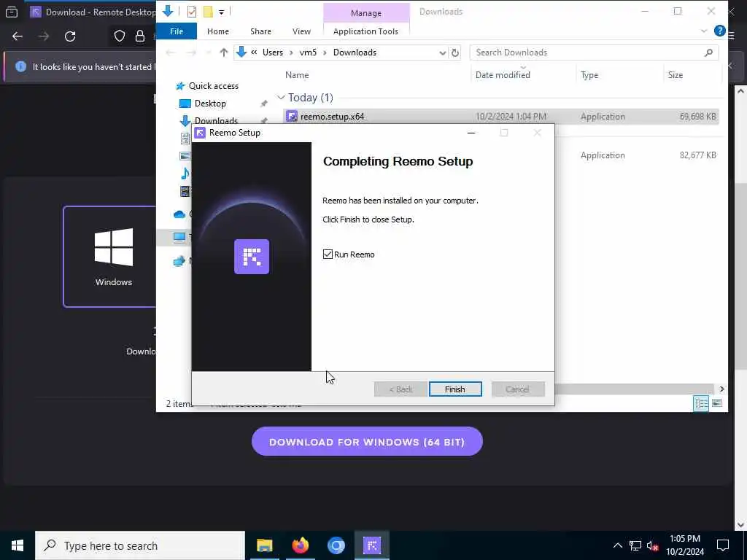Uncheck the Run Reemo checkbox

point(328,254)
